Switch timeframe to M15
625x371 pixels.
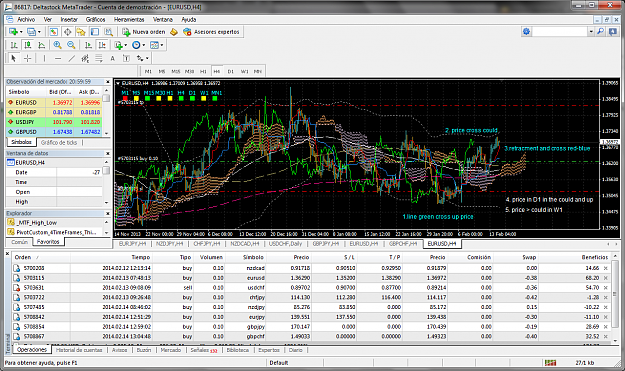pyautogui.click(x=176, y=71)
